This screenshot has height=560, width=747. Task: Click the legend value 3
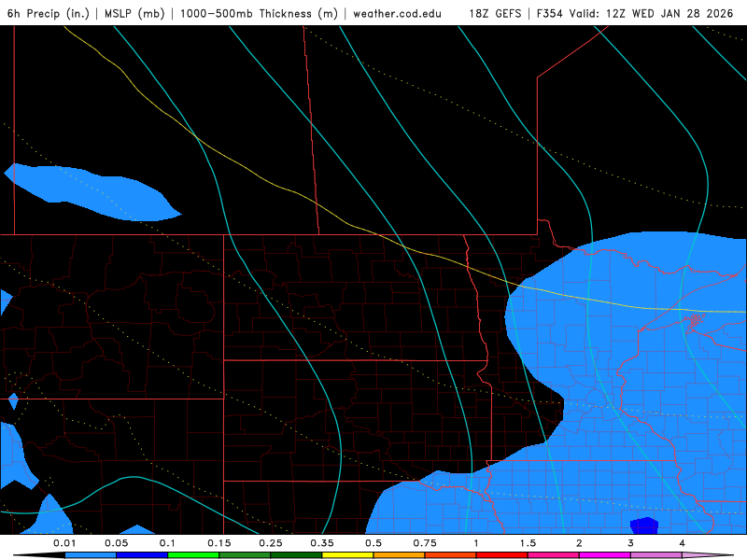point(631,543)
